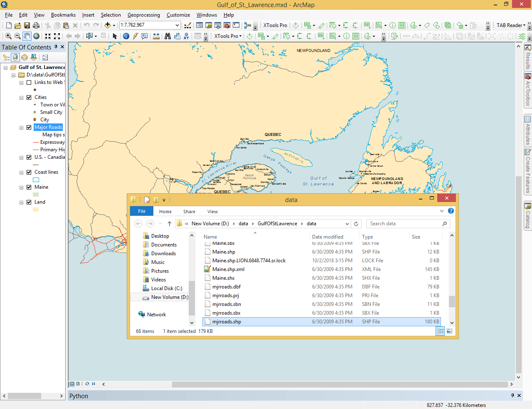
Task: Hide the Coast lines layer
Action: 29,172
